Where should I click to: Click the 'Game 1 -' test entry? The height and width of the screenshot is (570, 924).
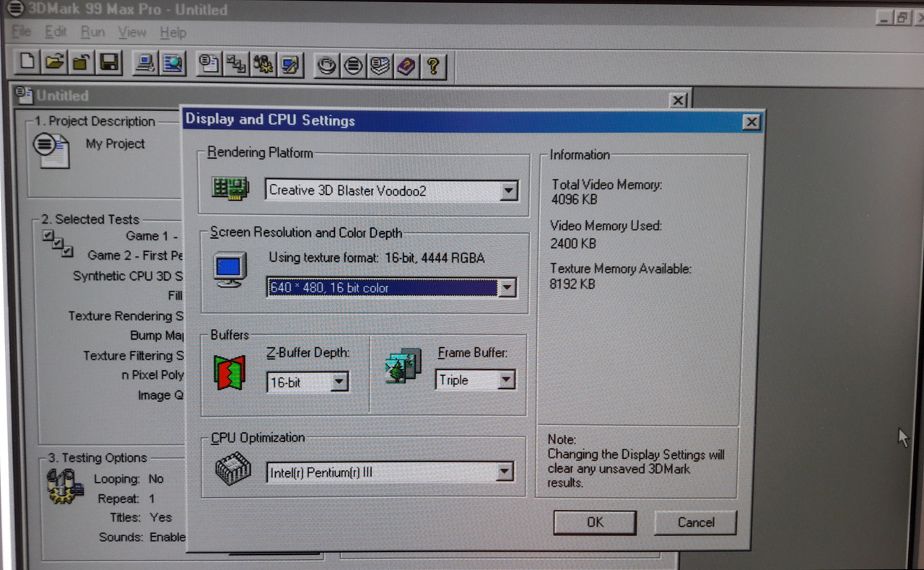click(152, 236)
